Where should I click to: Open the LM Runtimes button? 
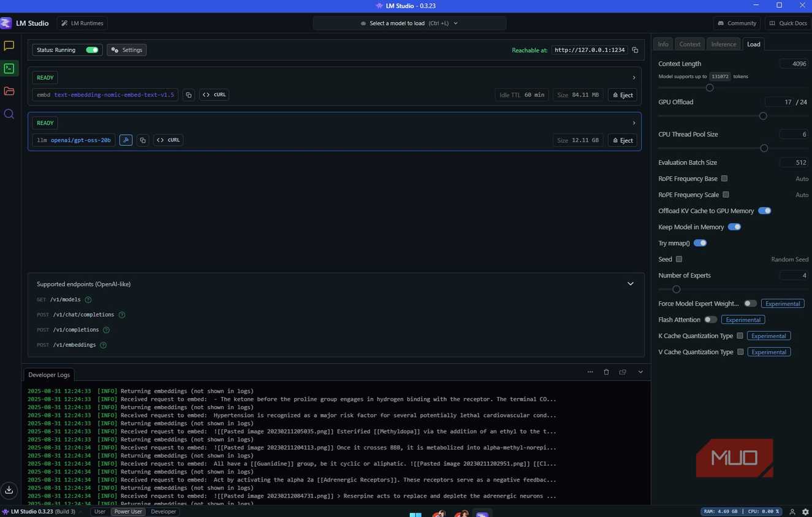82,23
